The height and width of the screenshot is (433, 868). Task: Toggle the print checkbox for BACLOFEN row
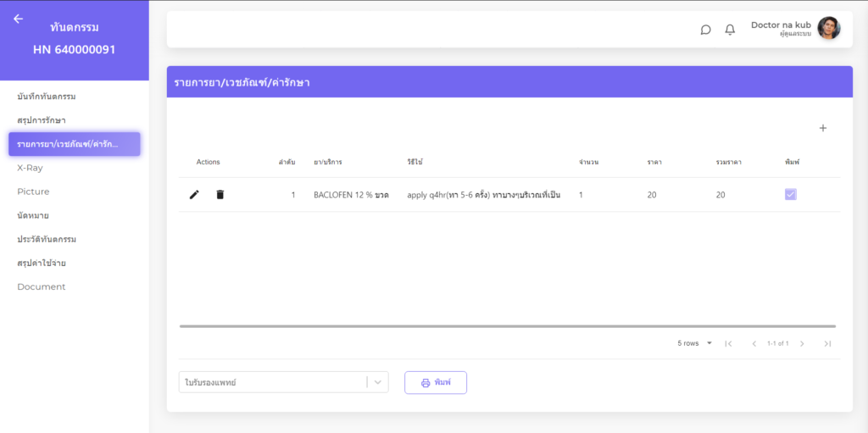tap(790, 195)
